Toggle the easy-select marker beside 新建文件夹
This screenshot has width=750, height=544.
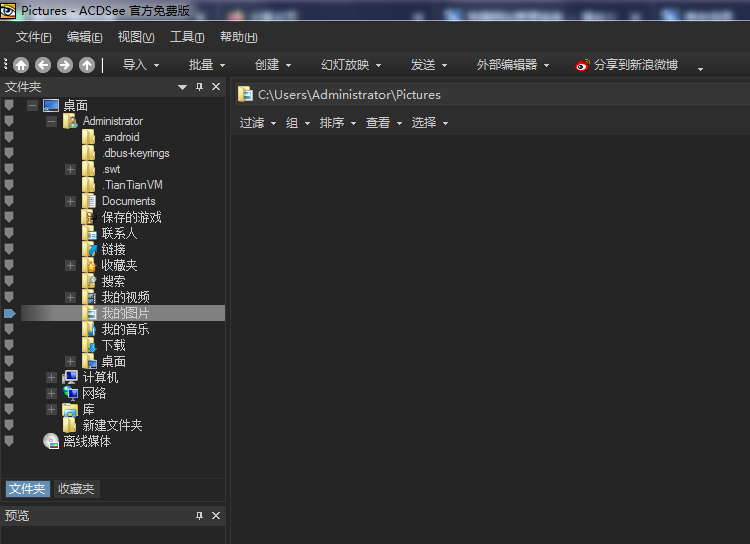click(x=9, y=425)
